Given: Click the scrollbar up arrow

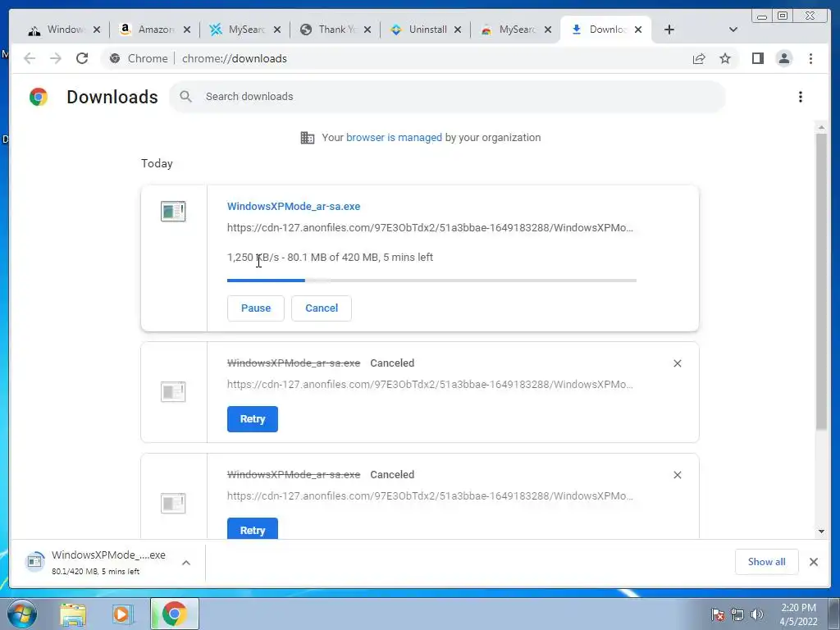Looking at the screenshot, I should (821, 128).
